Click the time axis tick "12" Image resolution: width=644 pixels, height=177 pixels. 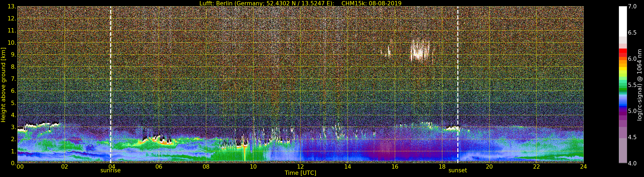coord(300,166)
